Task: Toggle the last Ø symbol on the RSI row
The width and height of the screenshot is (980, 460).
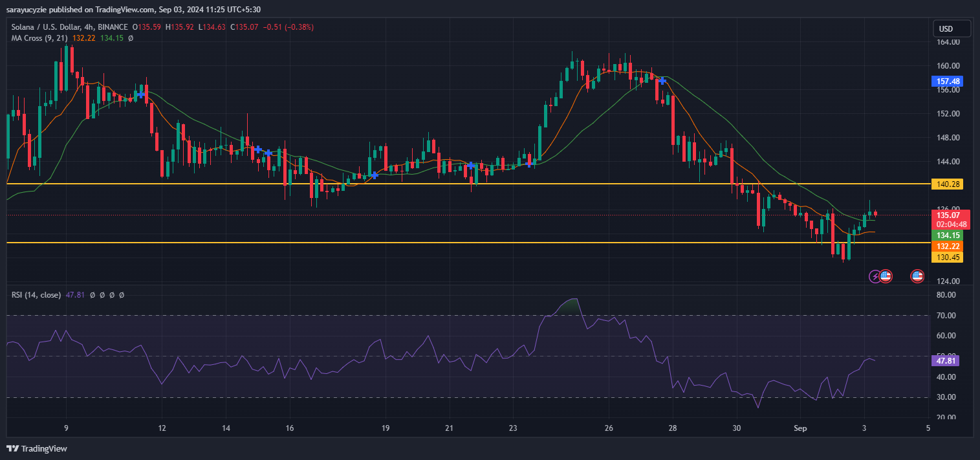Action: click(122, 294)
